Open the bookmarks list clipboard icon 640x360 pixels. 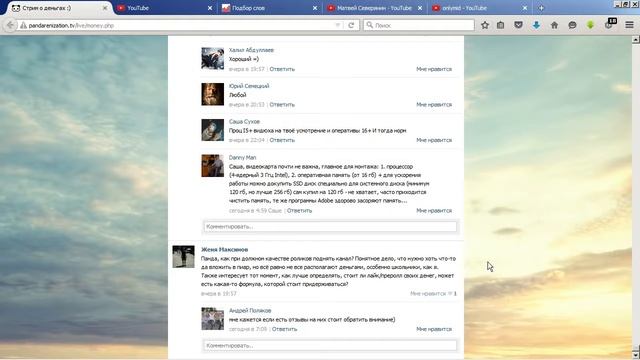pos(500,25)
